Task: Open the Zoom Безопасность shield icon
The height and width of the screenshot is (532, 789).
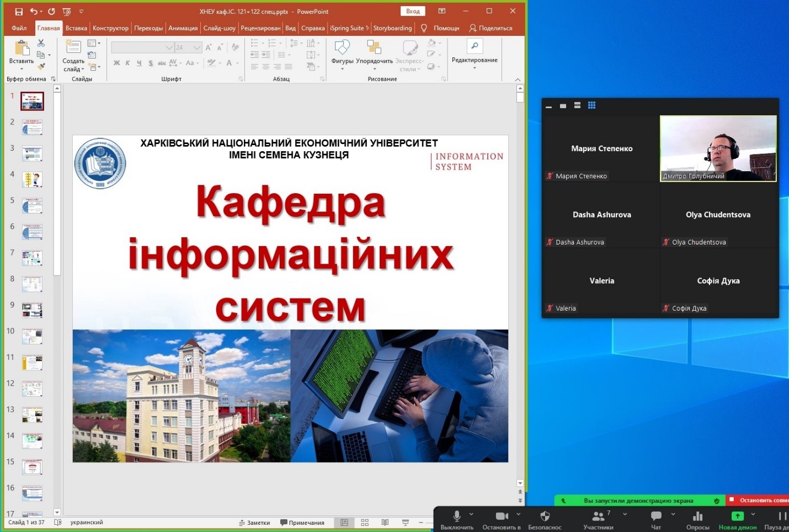Action: pyautogui.click(x=545, y=519)
